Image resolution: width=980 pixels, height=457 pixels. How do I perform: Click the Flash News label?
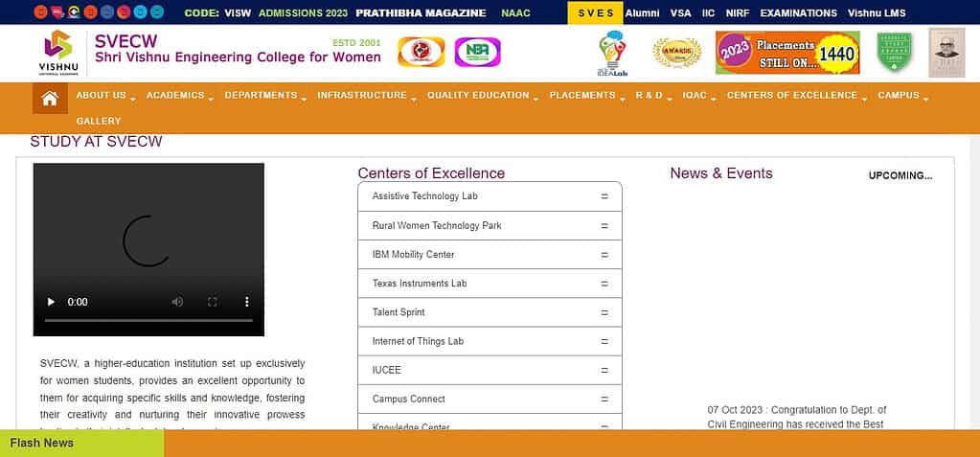(42, 444)
